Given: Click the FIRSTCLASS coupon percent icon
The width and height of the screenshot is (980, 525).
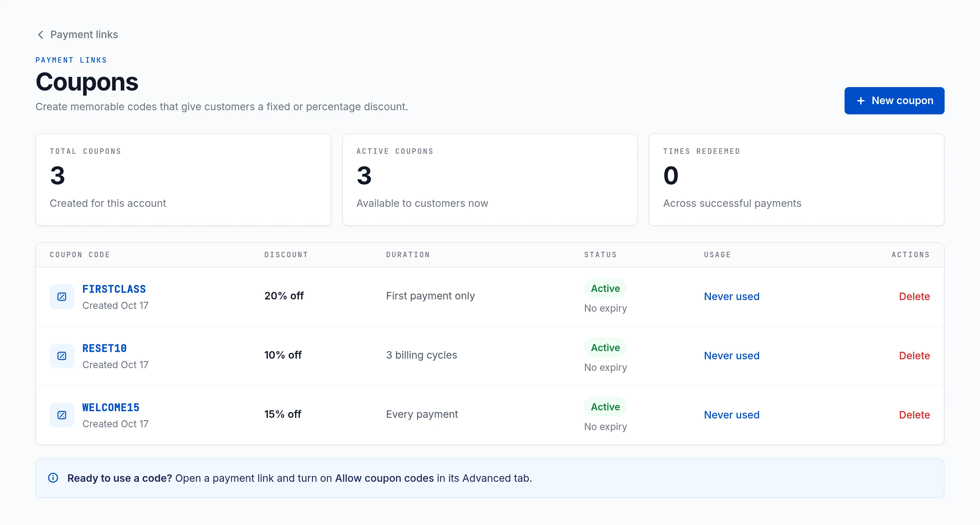Looking at the screenshot, I should pos(62,296).
